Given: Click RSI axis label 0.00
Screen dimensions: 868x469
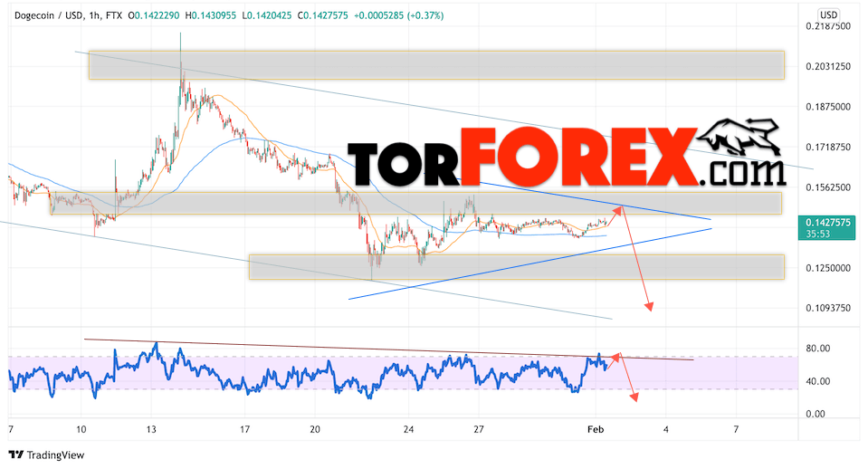Looking at the screenshot, I should coord(816,414).
